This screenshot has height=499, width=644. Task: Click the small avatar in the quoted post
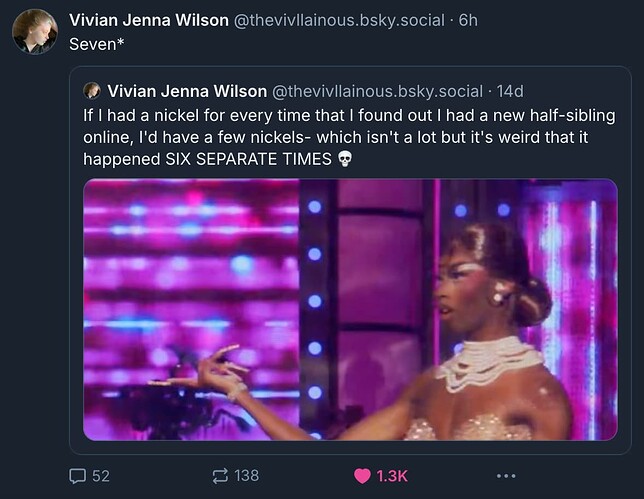tap(92, 90)
